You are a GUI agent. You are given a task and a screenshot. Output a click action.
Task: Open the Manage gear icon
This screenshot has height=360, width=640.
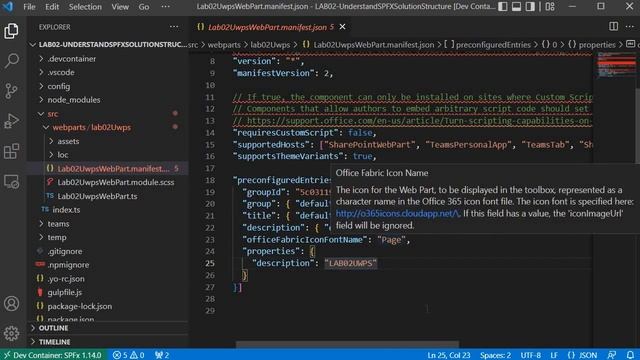point(11,333)
